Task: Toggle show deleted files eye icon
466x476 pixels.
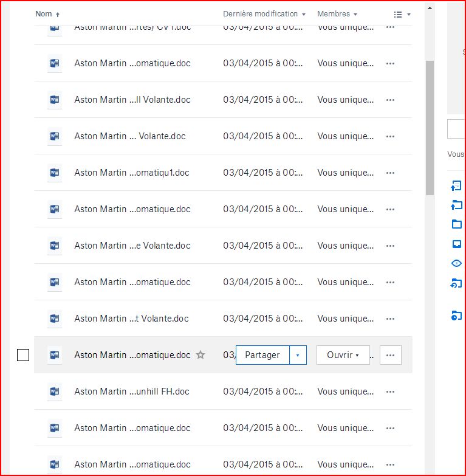Action: (x=456, y=263)
